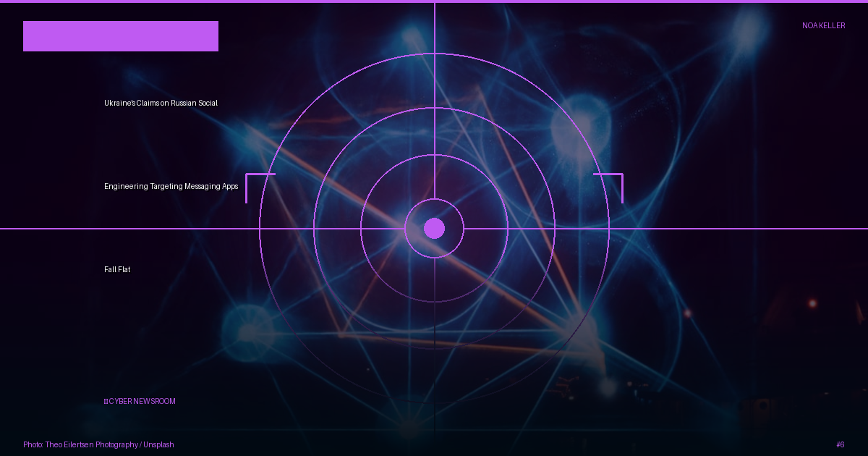
Task: Click the large glowing blue node near the top
Action: click(579, 128)
